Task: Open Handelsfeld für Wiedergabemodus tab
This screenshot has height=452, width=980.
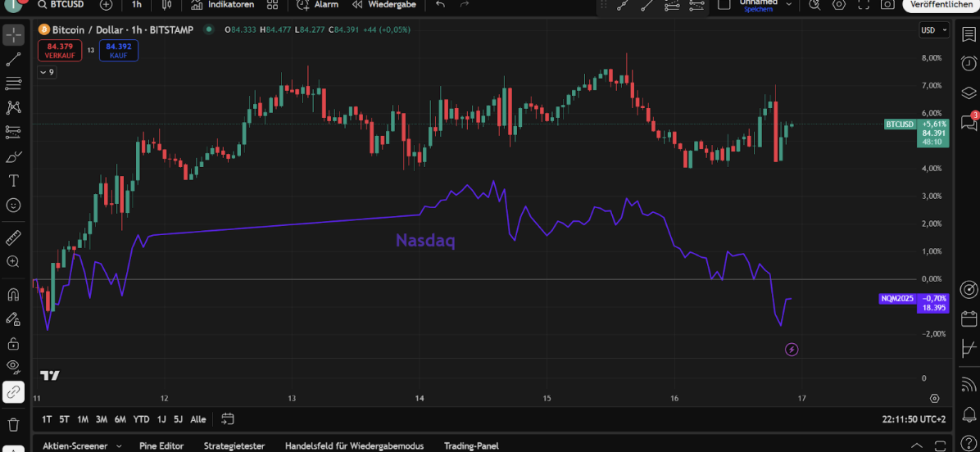Action: pyautogui.click(x=354, y=446)
